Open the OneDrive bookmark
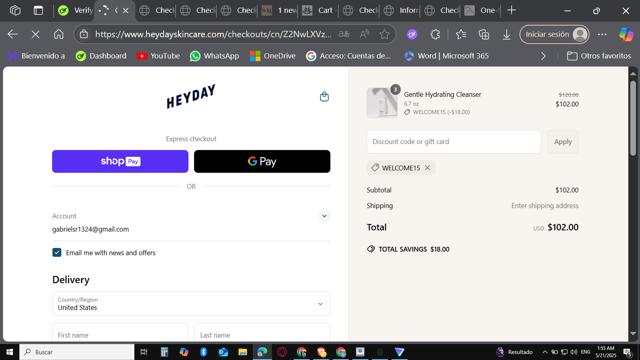Image resolution: width=640 pixels, height=360 pixels. tap(273, 56)
